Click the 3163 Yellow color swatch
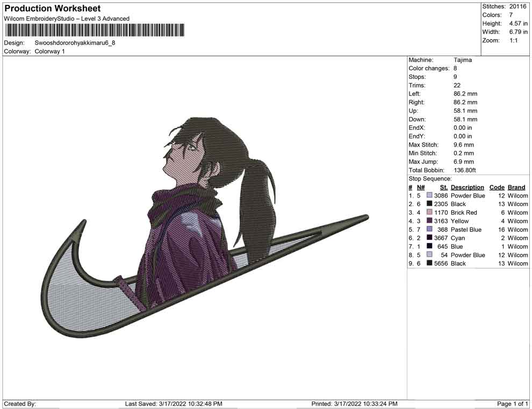The image size is (532, 409). [x=429, y=221]
